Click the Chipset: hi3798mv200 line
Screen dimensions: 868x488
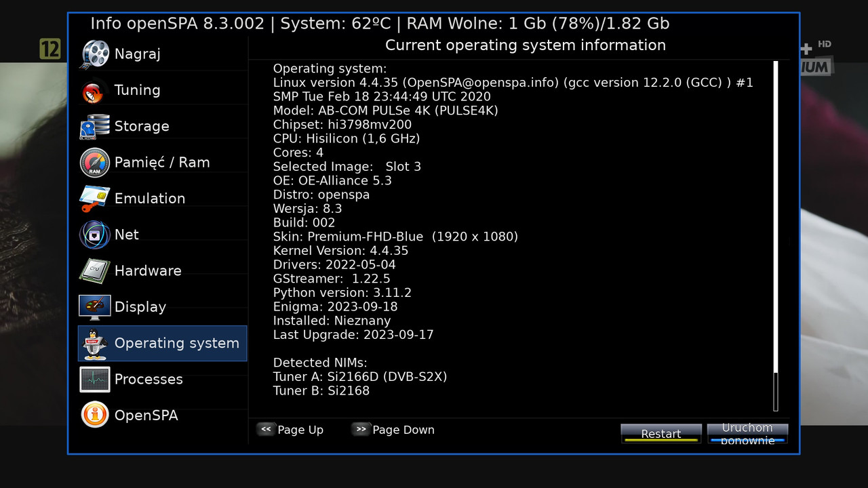(342, 125)
